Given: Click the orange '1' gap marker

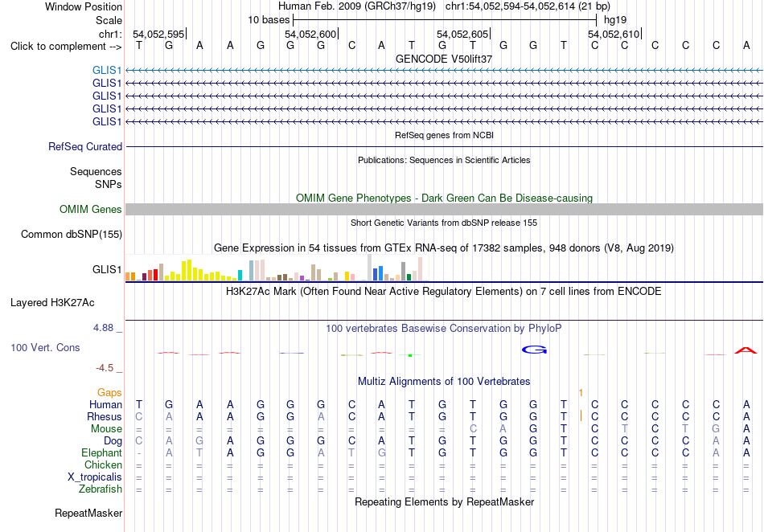Looking at the screenshot, I should (x=581, y=392).
